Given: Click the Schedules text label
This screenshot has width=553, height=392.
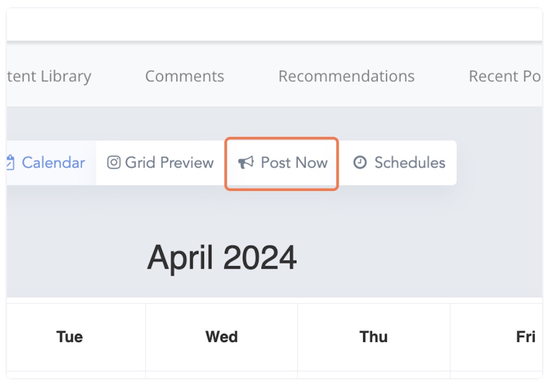Looking at the screenshot, I should point(410,163).
